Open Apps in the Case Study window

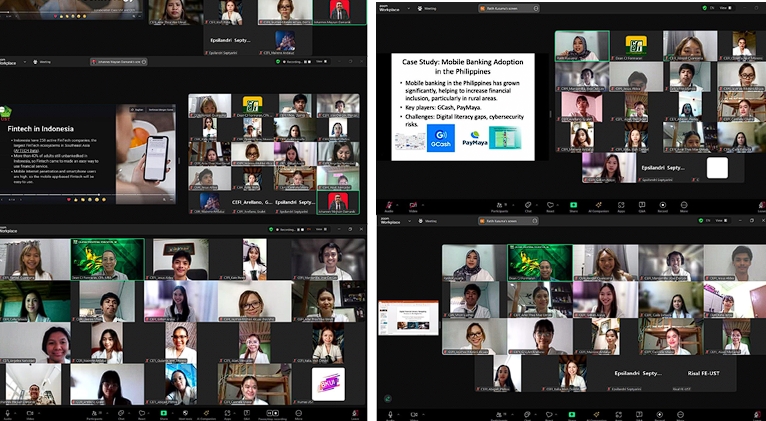click(621, 205)
